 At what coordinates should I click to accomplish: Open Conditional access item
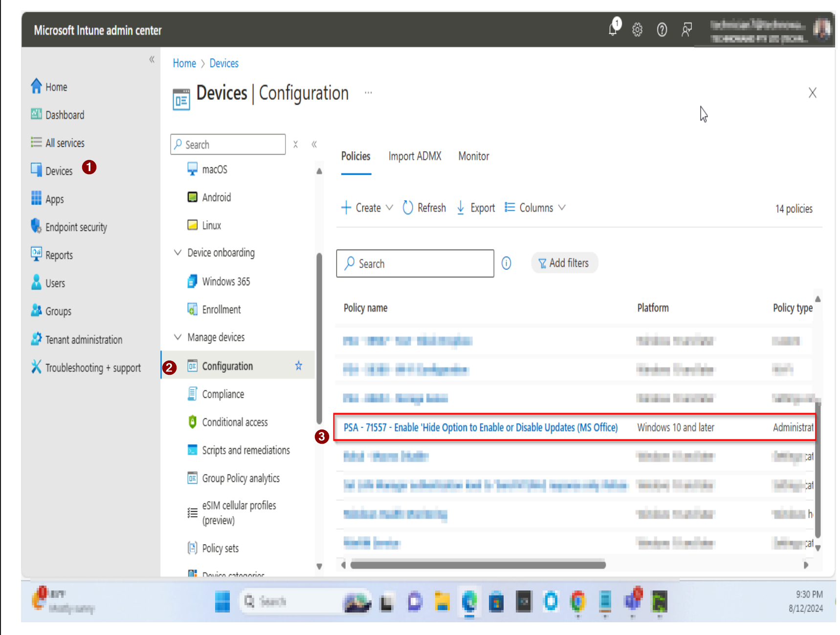[x=227, y=422]
